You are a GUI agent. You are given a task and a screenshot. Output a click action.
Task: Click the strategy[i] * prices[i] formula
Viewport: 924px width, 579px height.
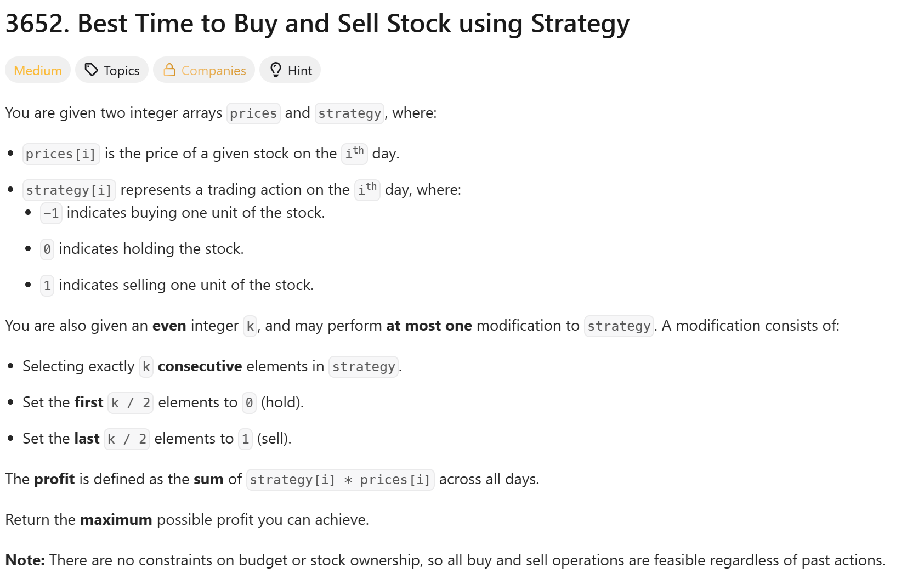341,480
